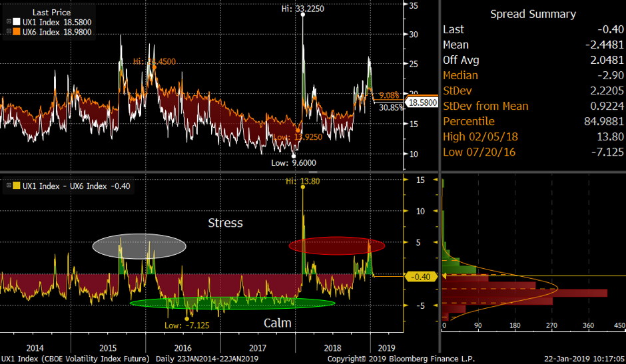Click the 9.08% percentage label
The image size is (626, 364).
pos(389,95)
